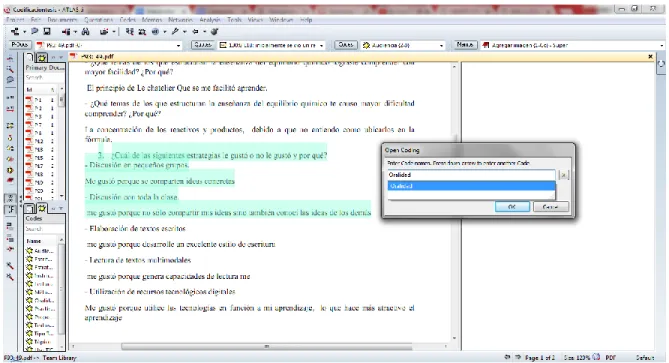The width and height of the screenshot is (669, 363).
Task: Expand the primary documents dropdown list
Action: 178,45
